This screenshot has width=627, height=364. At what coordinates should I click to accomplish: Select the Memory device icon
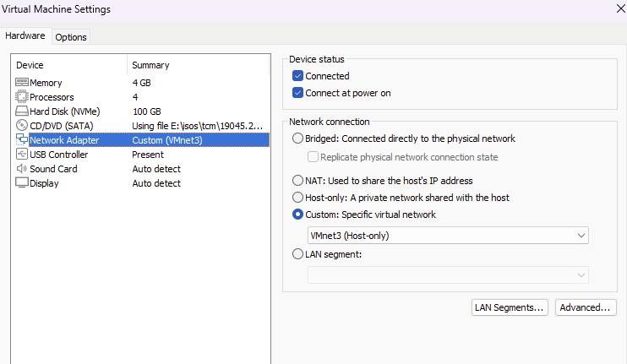(x=22, y=82)
